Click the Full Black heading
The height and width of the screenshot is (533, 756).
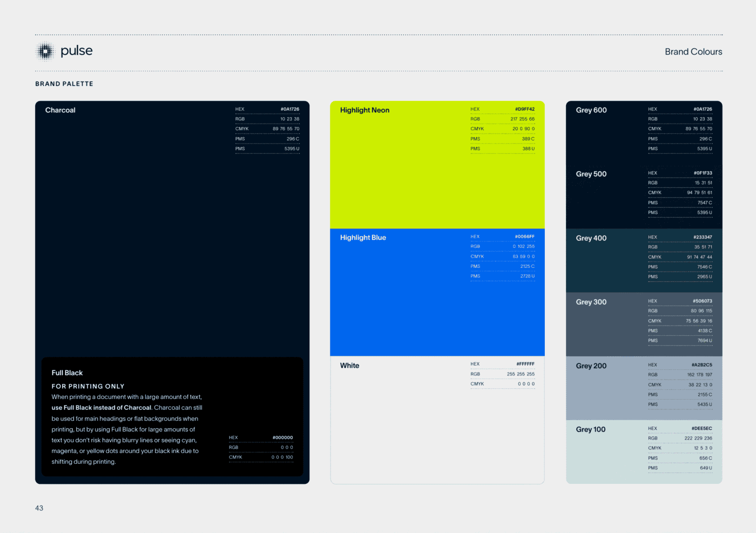tap(67, 373)
